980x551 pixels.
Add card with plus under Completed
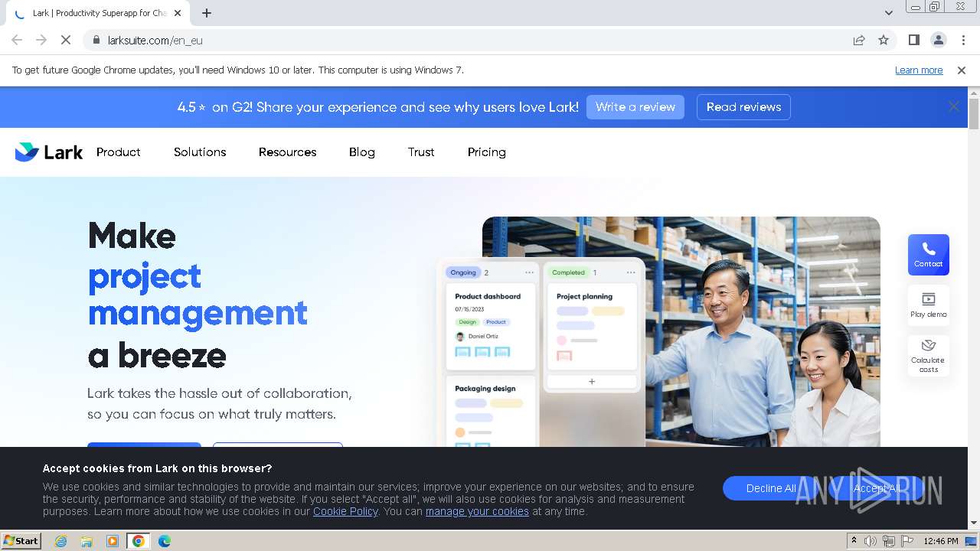coord(592,381)
